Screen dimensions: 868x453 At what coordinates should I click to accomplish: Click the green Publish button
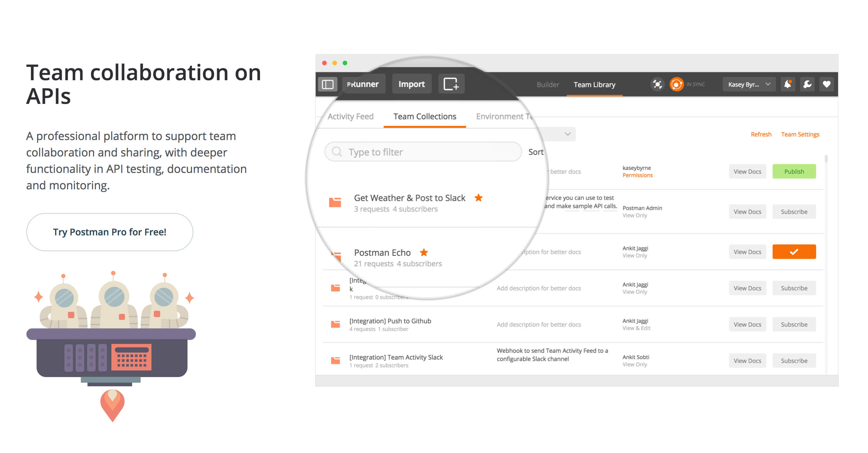coord(794,171)
